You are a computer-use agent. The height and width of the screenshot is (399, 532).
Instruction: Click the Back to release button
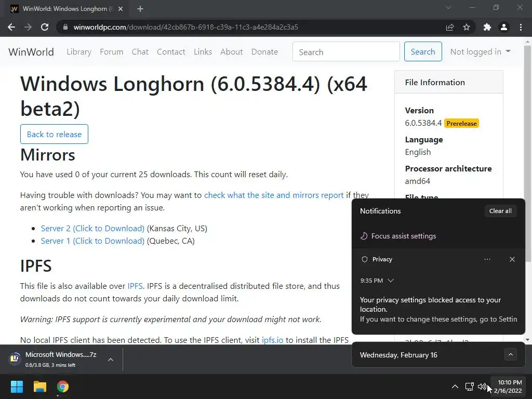tap(54, 134)
